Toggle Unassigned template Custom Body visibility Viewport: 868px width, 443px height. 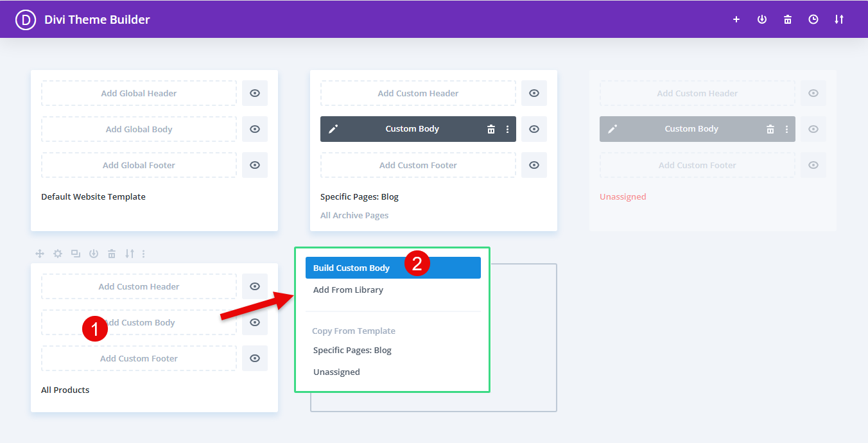(x=813, y=129)
